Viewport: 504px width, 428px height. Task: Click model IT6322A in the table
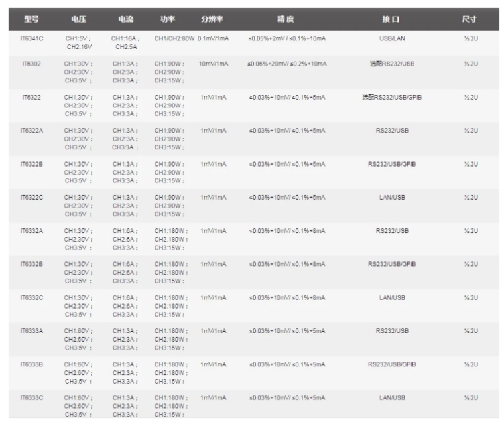tap(32, 131)
